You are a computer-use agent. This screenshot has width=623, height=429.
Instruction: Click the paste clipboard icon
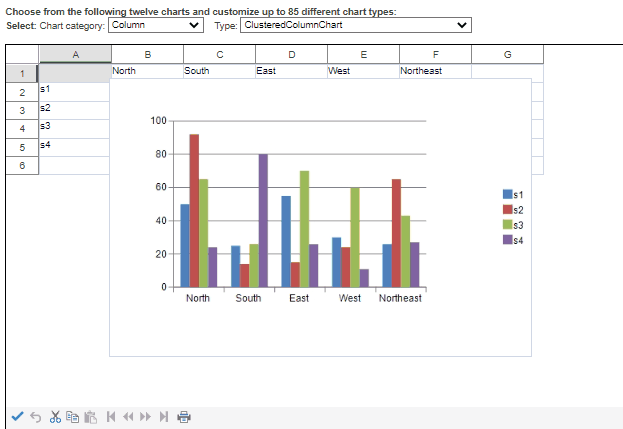90,416
